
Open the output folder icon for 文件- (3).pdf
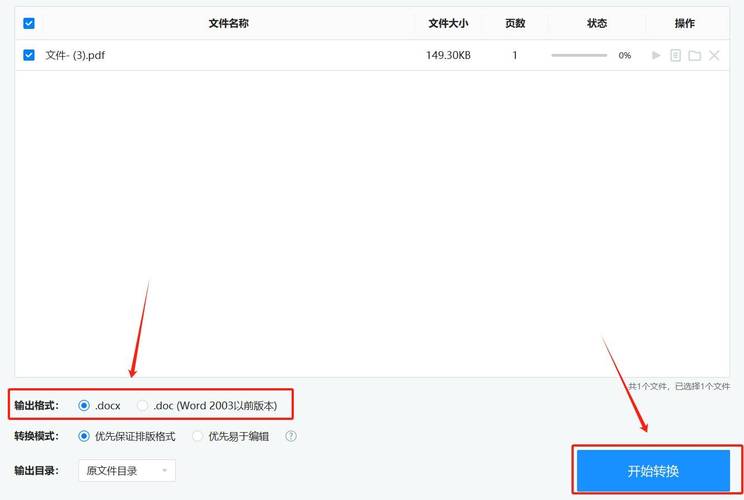point(695,56)
